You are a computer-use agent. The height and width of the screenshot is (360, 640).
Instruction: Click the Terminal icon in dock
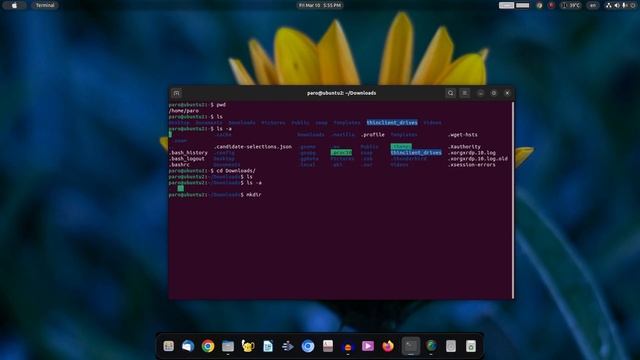point(411,346)
